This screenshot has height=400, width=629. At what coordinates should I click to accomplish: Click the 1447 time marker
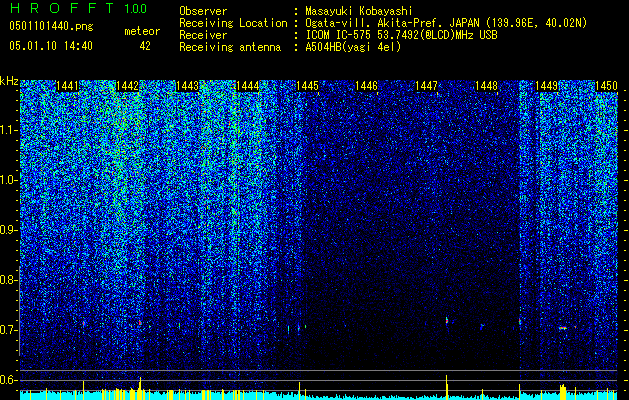(426, 86)
